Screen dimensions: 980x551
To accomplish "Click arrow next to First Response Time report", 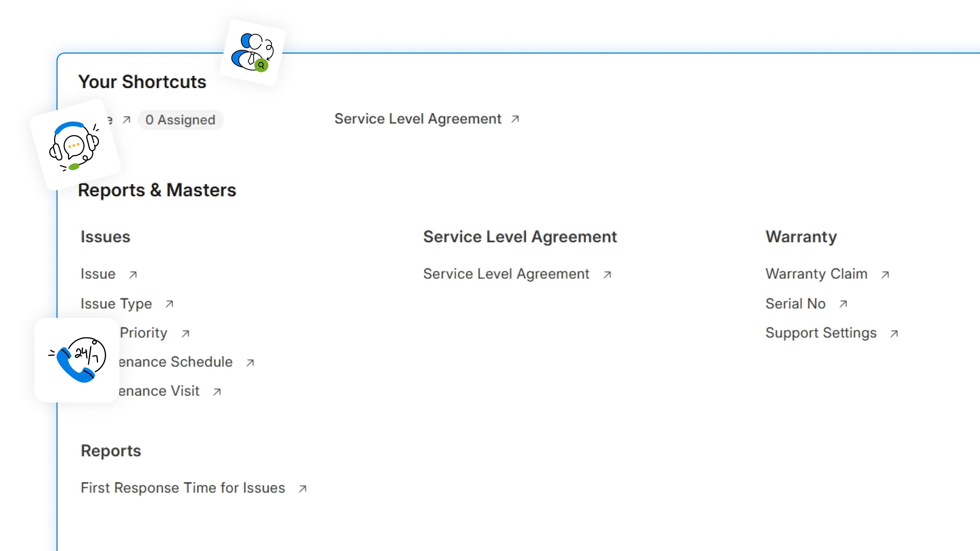I will click(x=302, y=489).
